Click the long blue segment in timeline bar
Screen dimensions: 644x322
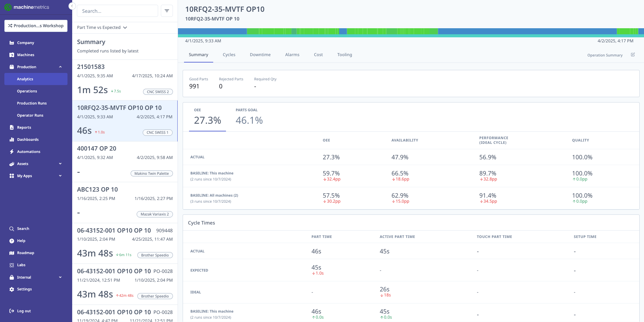pos(527,31)
